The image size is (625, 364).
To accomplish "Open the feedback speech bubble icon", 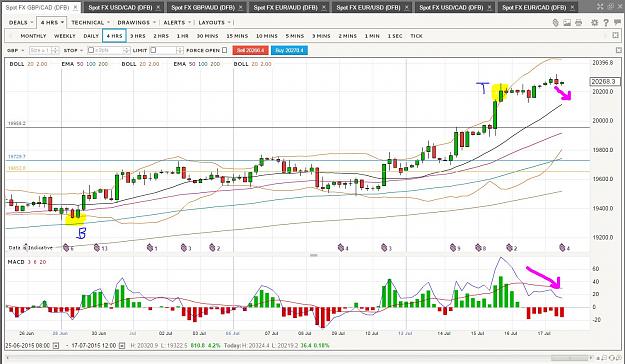I will [617, 23].
